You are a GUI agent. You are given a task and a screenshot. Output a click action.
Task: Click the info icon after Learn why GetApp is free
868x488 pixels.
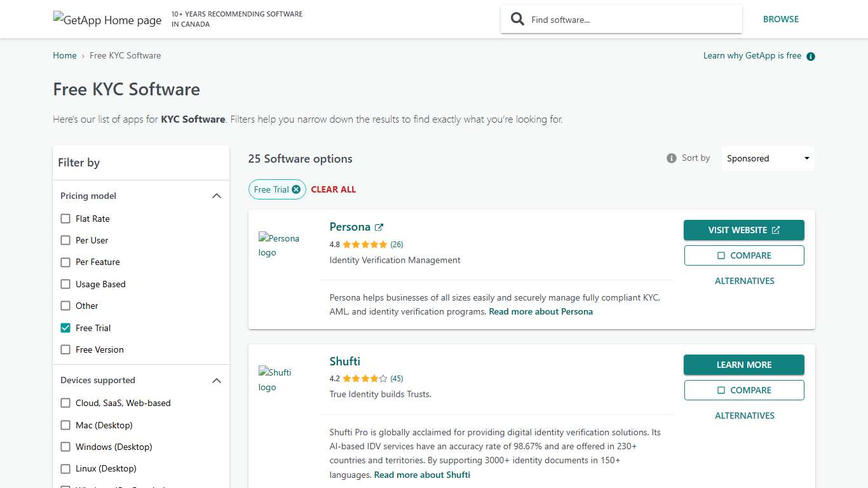click(x=810, y=56)
